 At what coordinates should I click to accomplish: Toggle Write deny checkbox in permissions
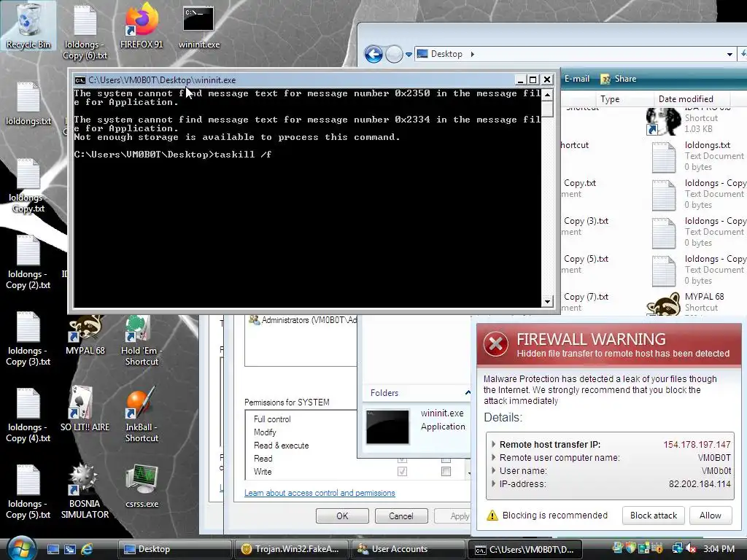click(x=446, y=472)
